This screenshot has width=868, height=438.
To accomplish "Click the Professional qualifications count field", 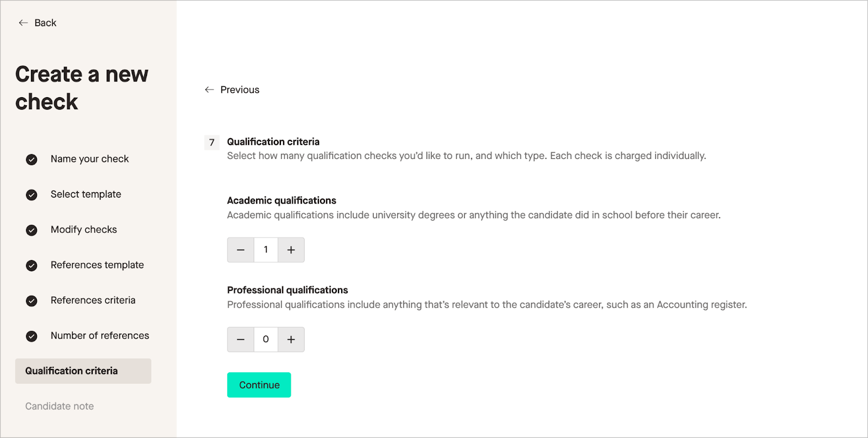I will tap(265, 339).
